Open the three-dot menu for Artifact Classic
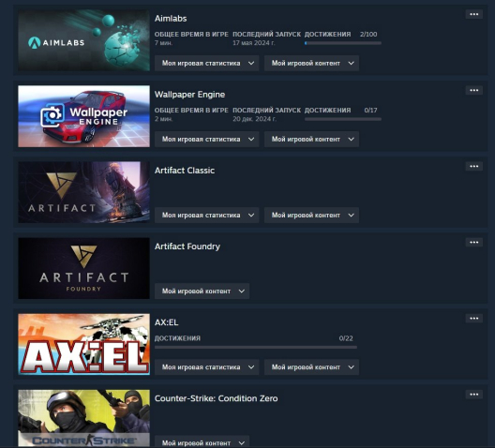 pyautogui.click(x=473, y=166)
